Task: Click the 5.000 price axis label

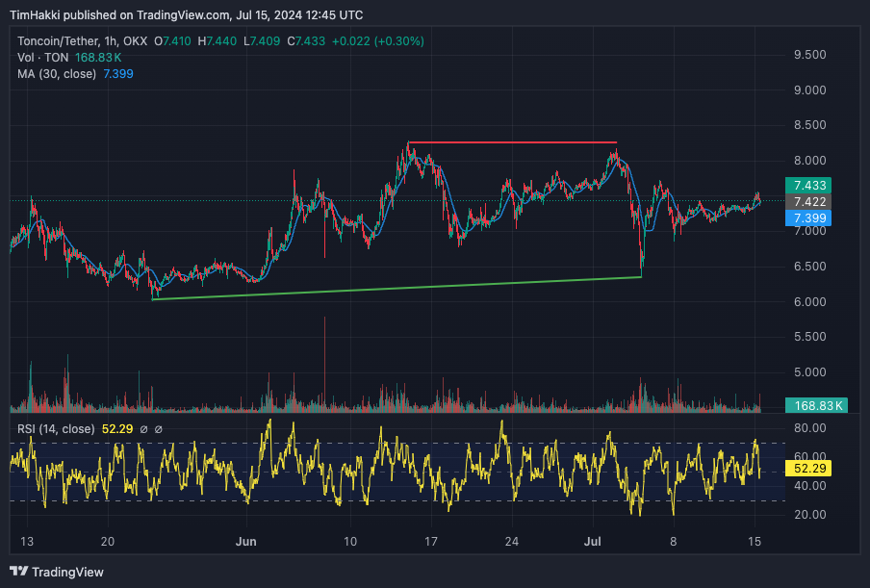Action: tap(809, 372)
